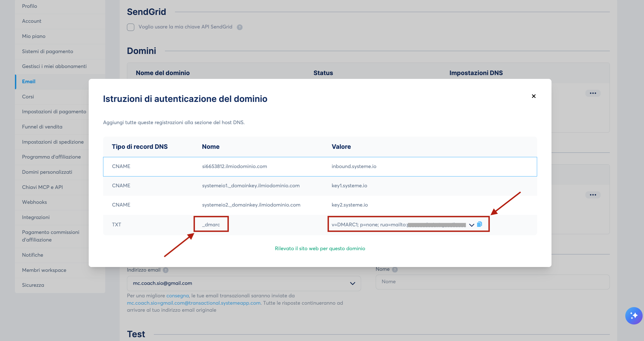
Task: Open the AI assistant sparkle button
Action: point(634,316)
